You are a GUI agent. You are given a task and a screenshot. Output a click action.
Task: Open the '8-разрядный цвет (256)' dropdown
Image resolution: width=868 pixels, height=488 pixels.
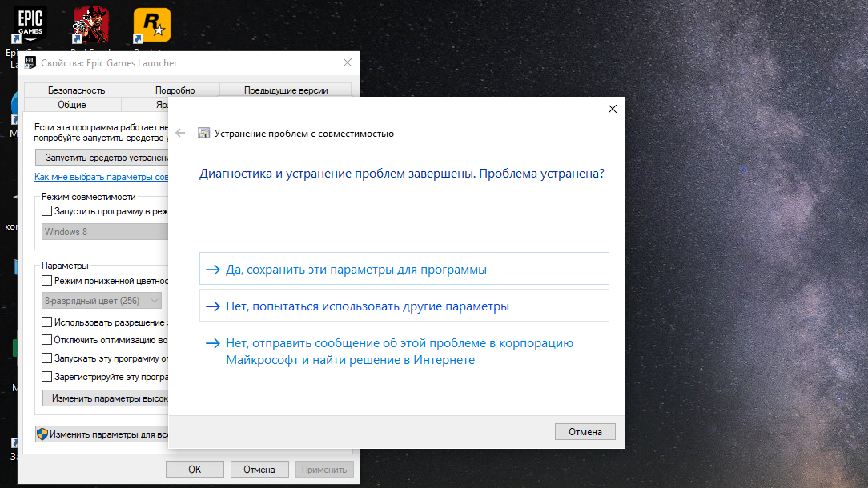(x=102, y=301)
